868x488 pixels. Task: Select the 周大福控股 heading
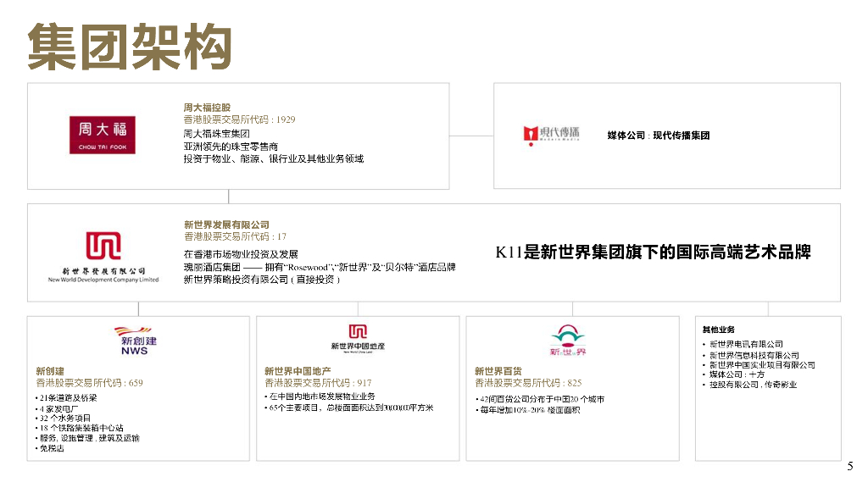(x=207, y=108)
